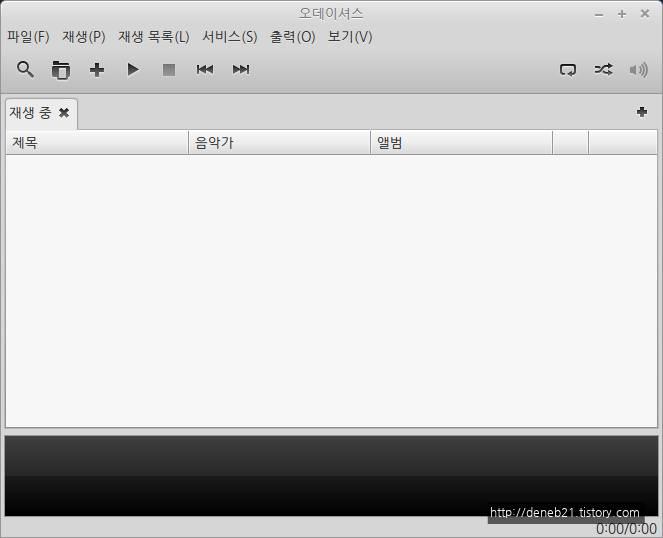Image resolution: width=663 pixels, height=538 pixels.
Task: Sort playlist by 음악가 column header
Action: (x=279, y=143)
